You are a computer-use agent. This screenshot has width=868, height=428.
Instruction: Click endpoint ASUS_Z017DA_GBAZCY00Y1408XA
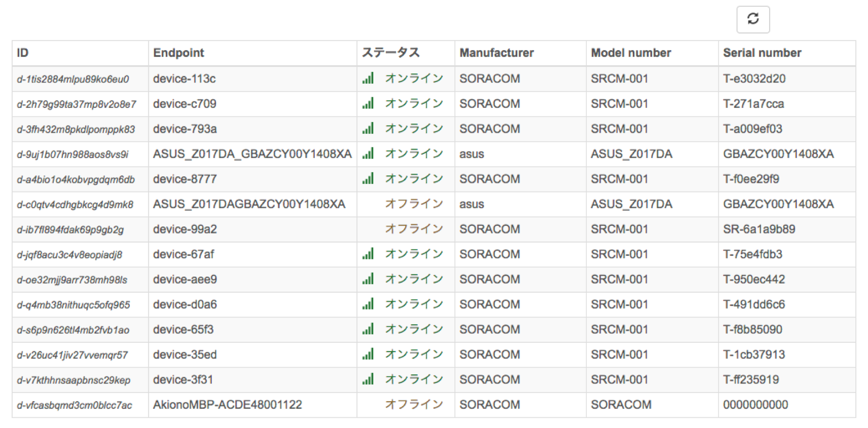252,154
